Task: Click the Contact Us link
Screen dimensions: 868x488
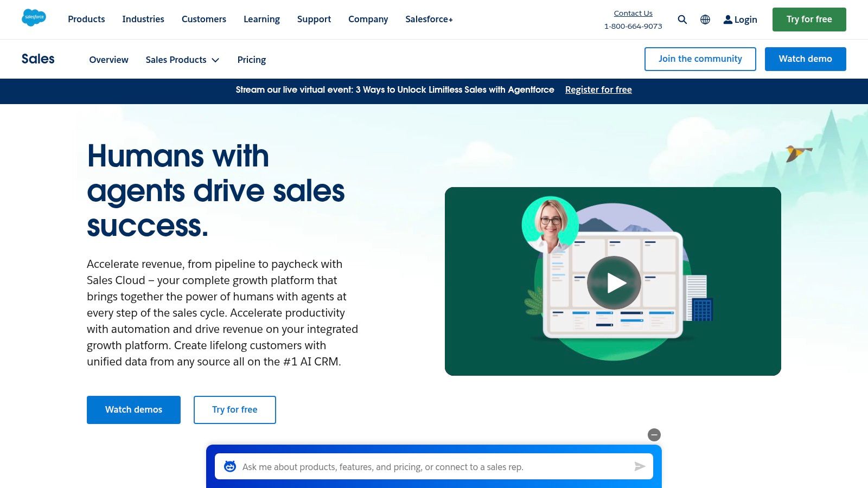Action: click(633, 13)
